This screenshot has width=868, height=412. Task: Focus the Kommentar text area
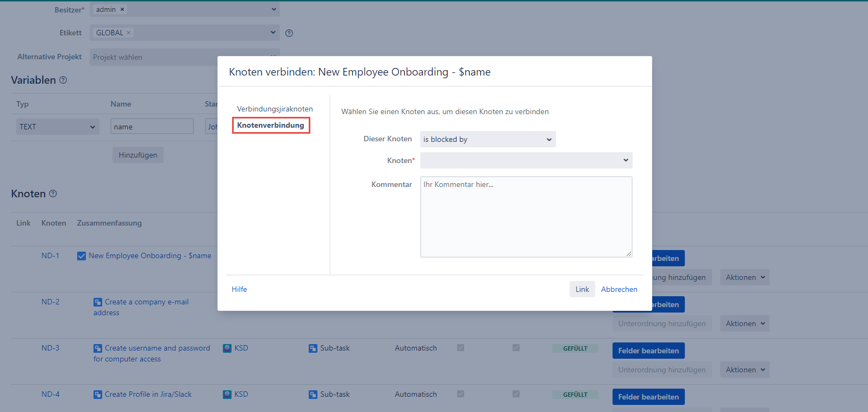(526, 216)
